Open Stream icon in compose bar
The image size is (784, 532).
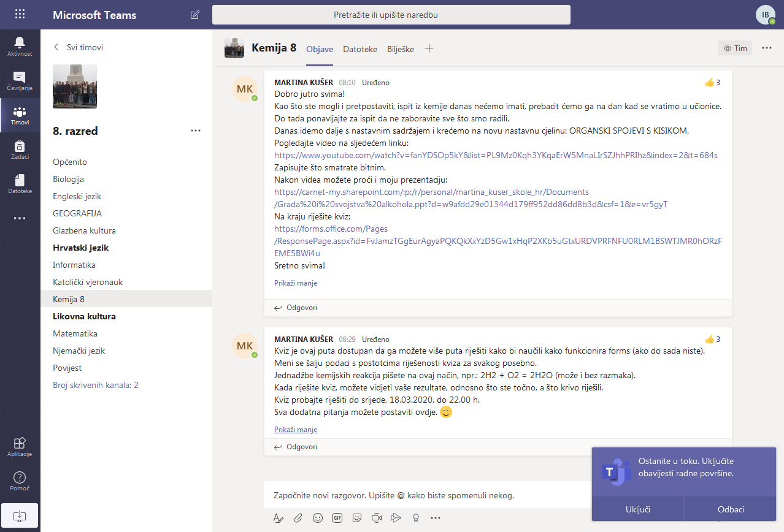tap(396, 518)
